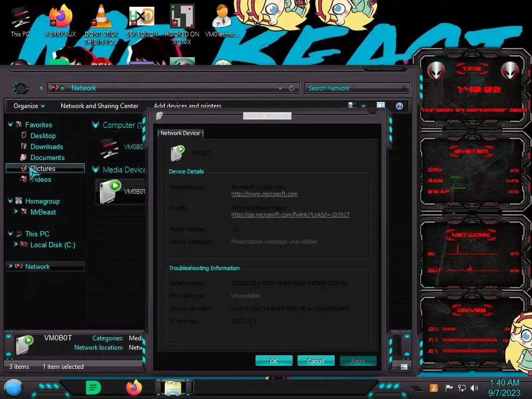Click the Explorer back navigation button
532x399 pixels.
[21, 88]
